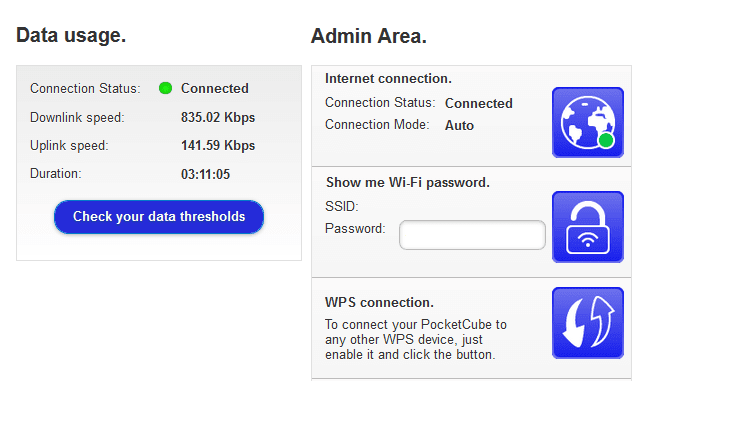Click the Data usage heading
This screenshot has width=734, height=424.
tap(71, 35)
